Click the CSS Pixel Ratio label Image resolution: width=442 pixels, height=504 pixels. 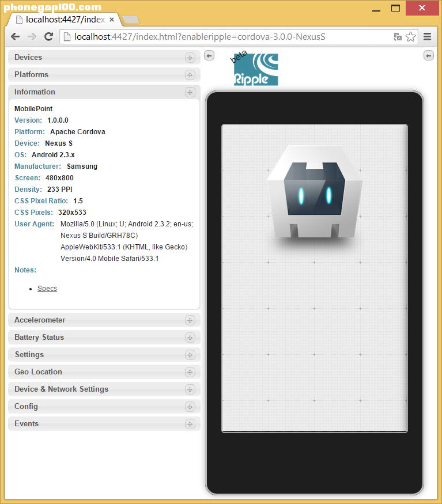41,201
